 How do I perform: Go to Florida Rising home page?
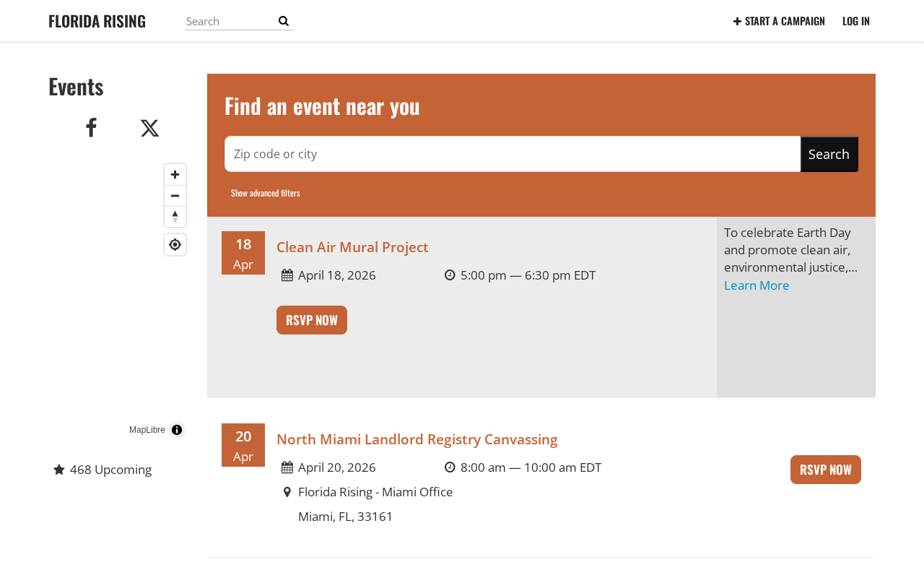tap(97, 21)
